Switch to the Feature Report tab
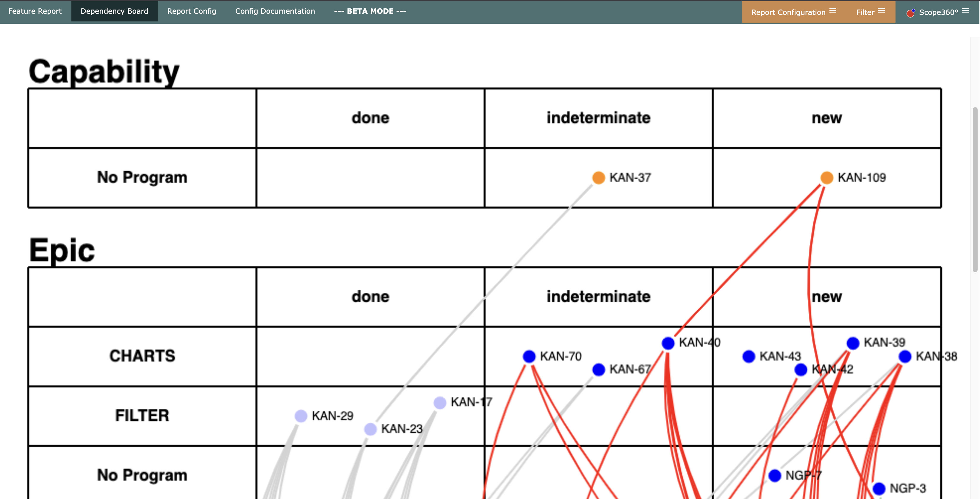This screenshot has width=980, height=499. (35, 11)
